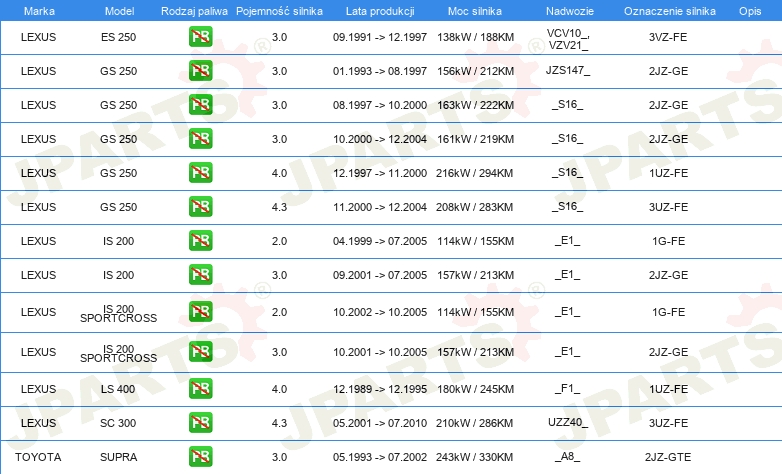Screen dimensions: 782x474
Task: Click production years 09.2001 -> 07.2005
Action: point(380,274)
